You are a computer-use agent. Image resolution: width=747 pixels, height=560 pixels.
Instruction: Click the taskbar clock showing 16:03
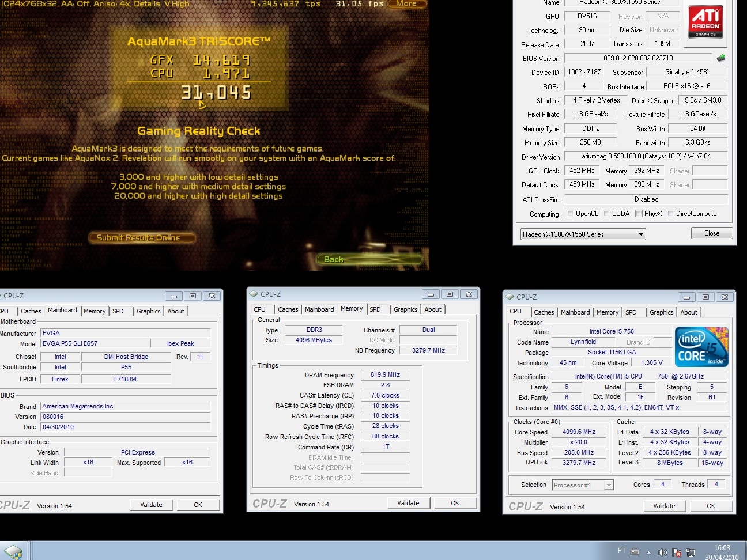pyautogui.click(x=722, y=552)
